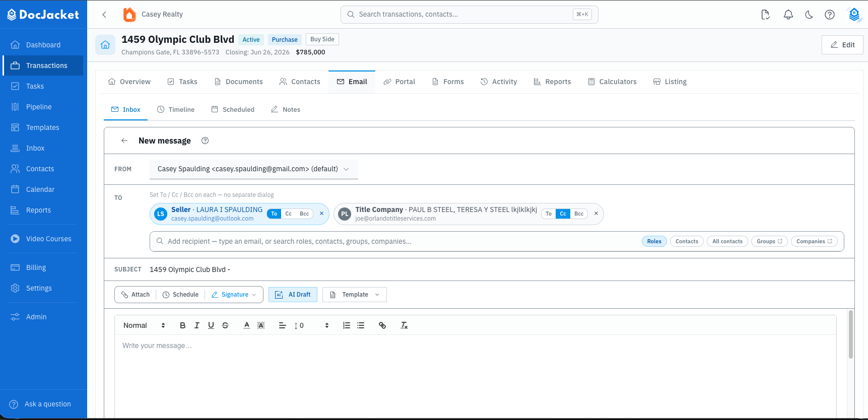
Task: Click the message body vertical scrollbar
Action: coord(851,334)
